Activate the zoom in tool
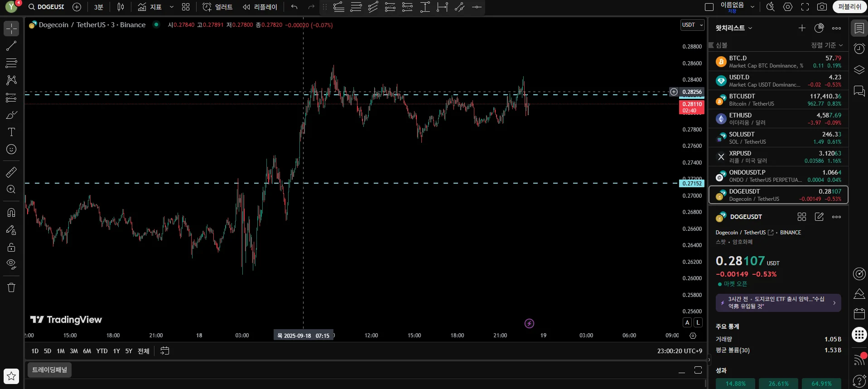Image resolution: width=868 pixels, height=389 pixels. (11, 190)
